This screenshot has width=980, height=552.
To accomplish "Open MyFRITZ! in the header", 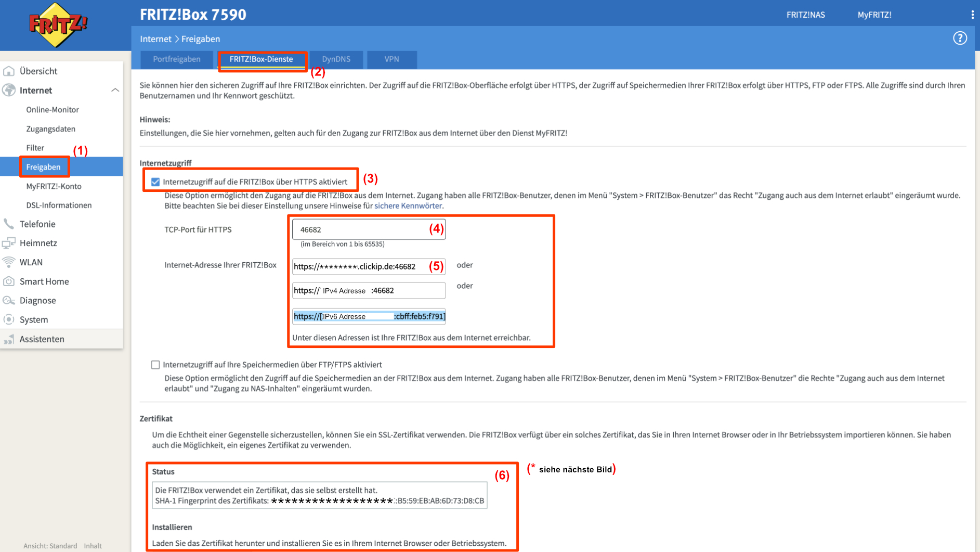I will click(874, 15).
